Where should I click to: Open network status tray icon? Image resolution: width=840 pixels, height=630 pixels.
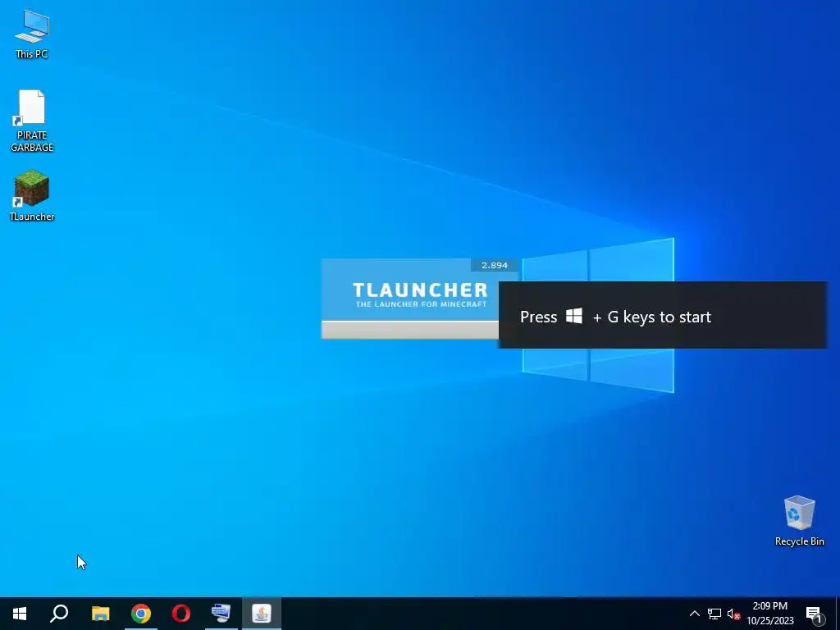[714, 614]
